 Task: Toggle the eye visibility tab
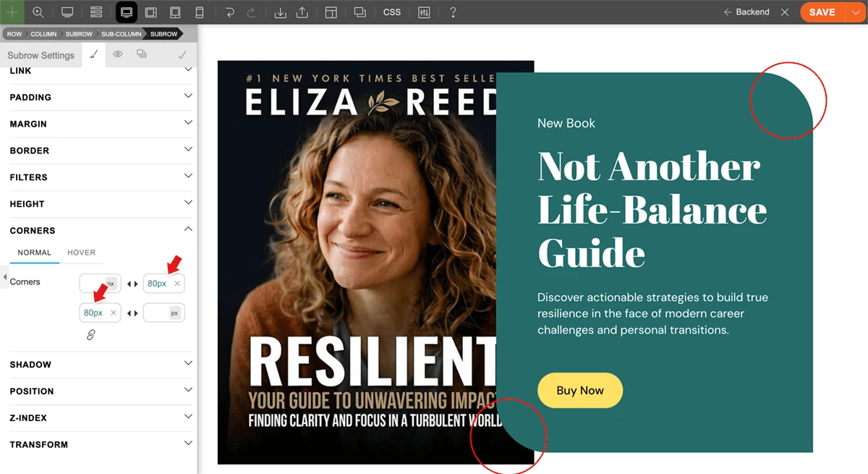point(117,54)
